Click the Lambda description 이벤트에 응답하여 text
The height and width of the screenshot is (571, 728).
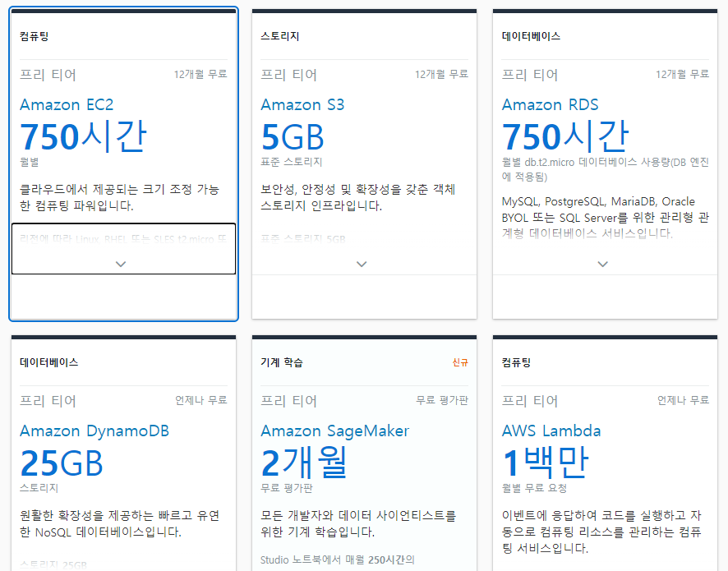(601, 532)
